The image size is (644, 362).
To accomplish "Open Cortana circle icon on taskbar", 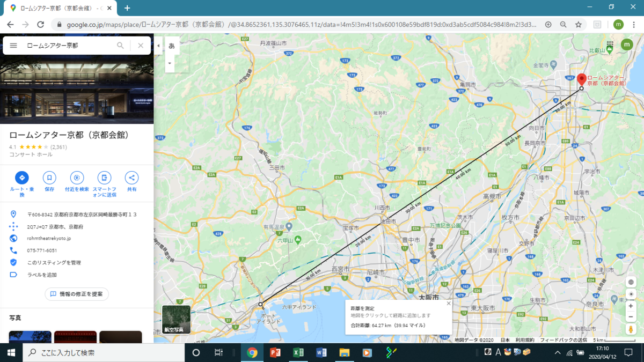I will coord(196,352).
